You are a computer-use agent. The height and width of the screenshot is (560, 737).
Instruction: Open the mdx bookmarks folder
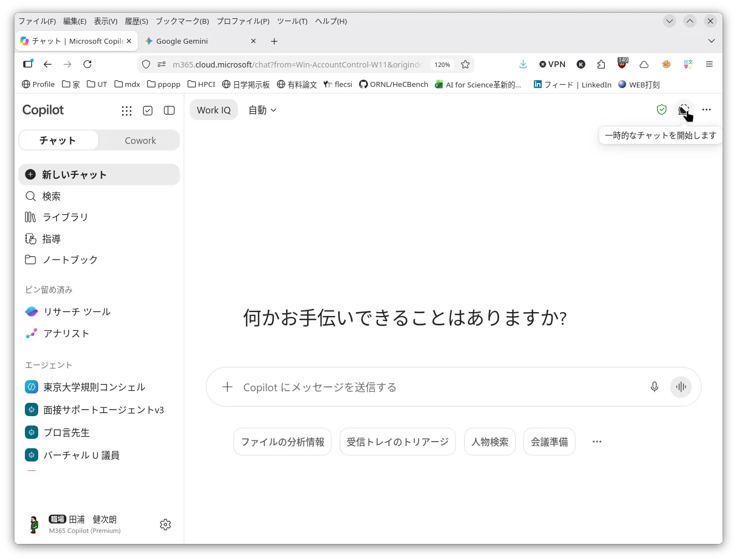click(127, 84)
